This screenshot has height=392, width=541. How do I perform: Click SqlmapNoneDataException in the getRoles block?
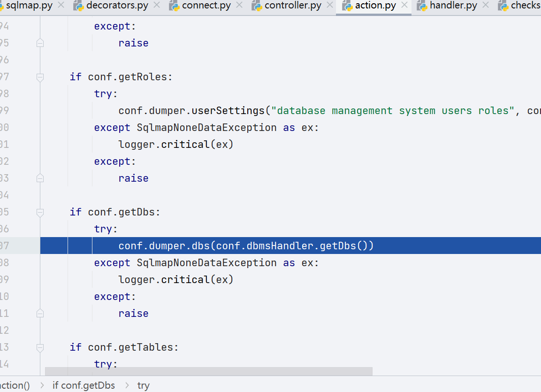click(x=206, y=127)
